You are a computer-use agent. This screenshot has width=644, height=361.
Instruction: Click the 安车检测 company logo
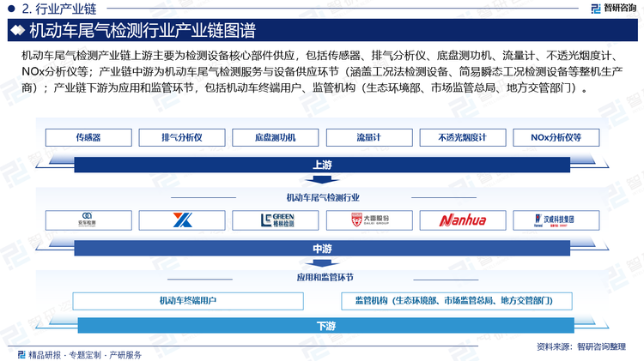coord(88,220)
